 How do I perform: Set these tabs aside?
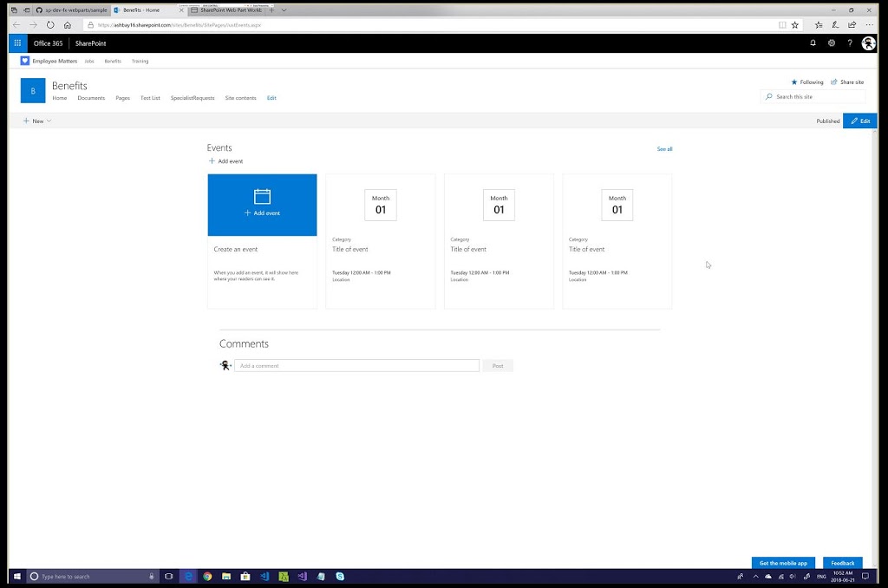27,10
